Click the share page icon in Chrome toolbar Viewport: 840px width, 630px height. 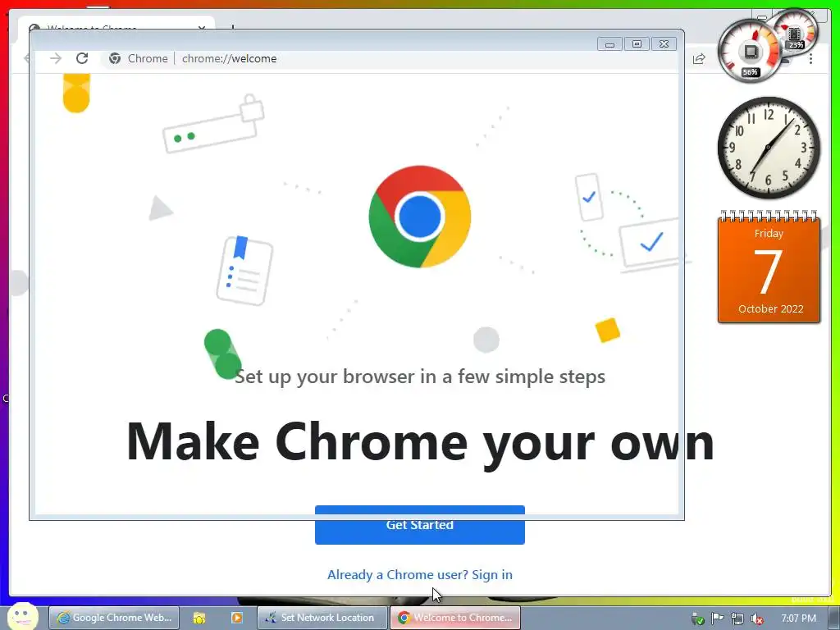tap(699, 59)
